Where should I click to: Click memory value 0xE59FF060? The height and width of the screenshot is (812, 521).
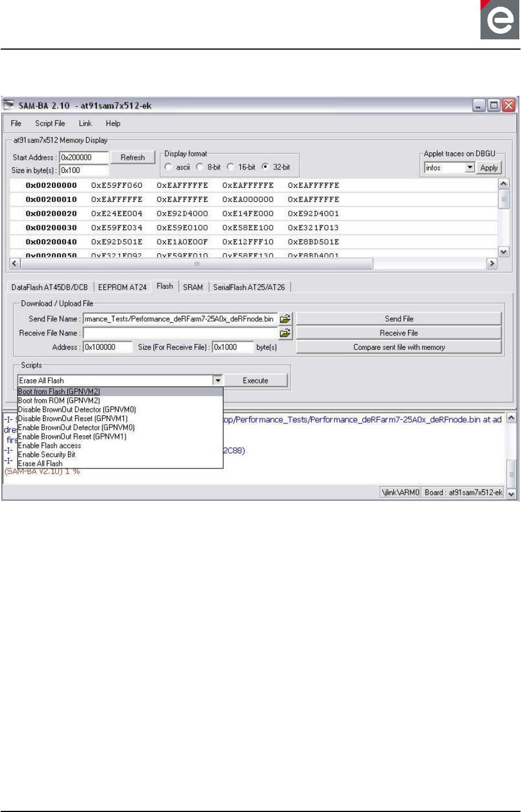117,185
